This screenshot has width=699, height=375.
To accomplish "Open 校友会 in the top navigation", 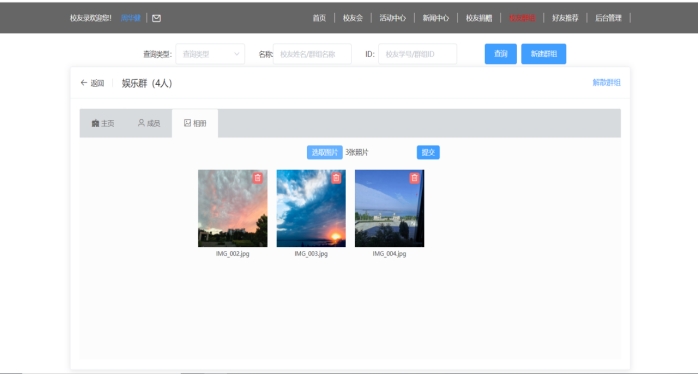I will [x=353, y=18].
